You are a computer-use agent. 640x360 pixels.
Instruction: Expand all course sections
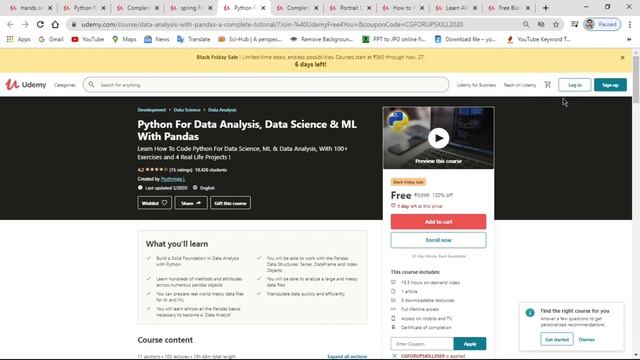tap(347, 356)
